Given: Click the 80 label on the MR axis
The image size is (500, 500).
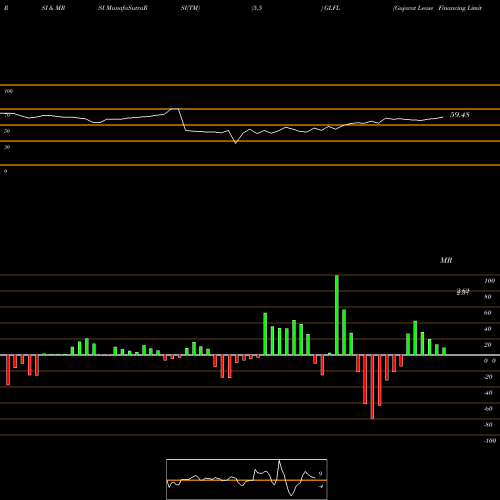Looking at the screenshot, I should point(488,297).
